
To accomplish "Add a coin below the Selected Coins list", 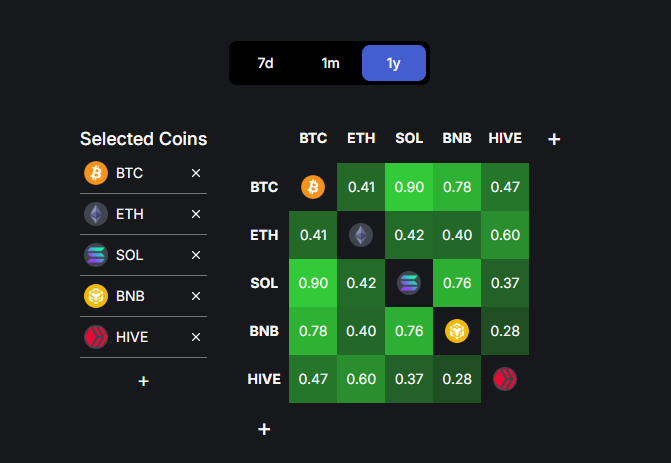I will point(144,381).
